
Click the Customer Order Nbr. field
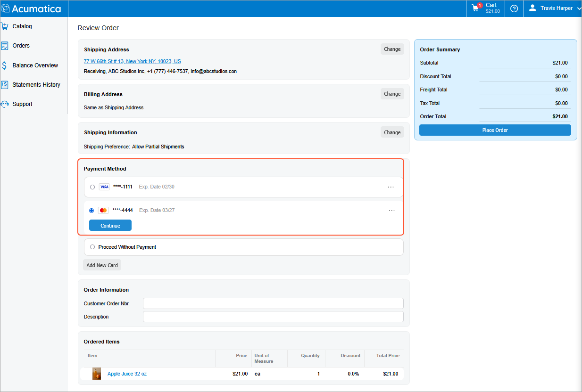click(273, 303)
